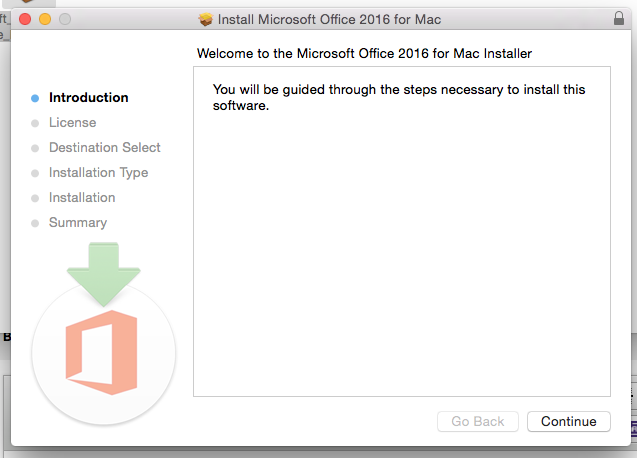The height and width of the screenshot is (458, 637).
Task: Select the License step in the sidebar
Action: click(x=72, y=123)
